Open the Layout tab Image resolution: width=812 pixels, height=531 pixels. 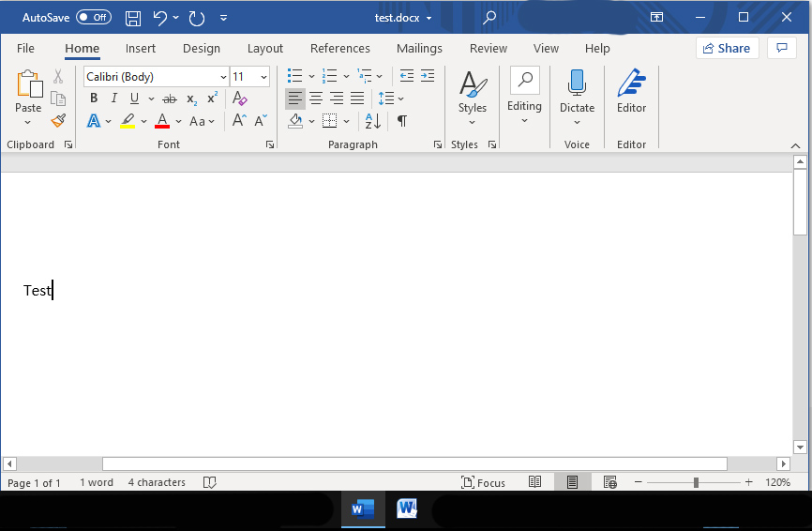265,48
